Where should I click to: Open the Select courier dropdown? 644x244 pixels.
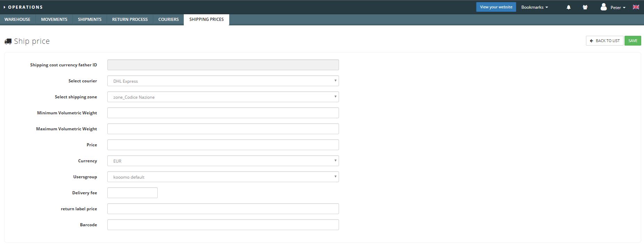tap(223, 81)
